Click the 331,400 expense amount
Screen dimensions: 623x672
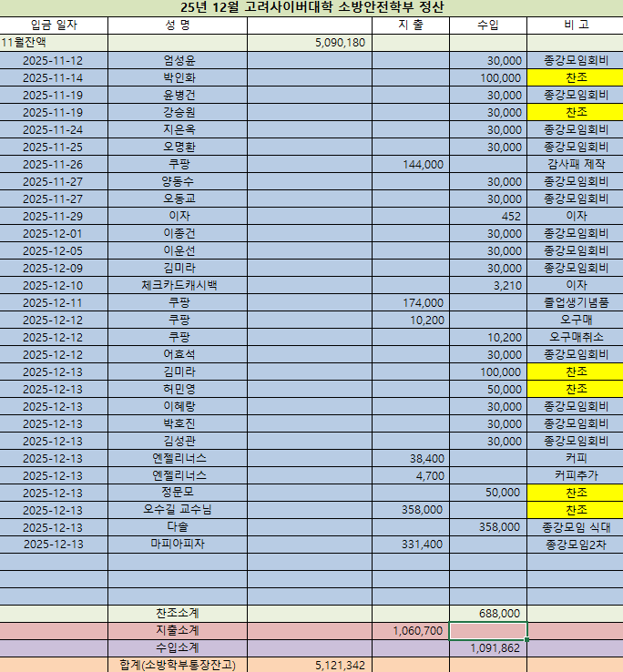(x=410, y=545)
